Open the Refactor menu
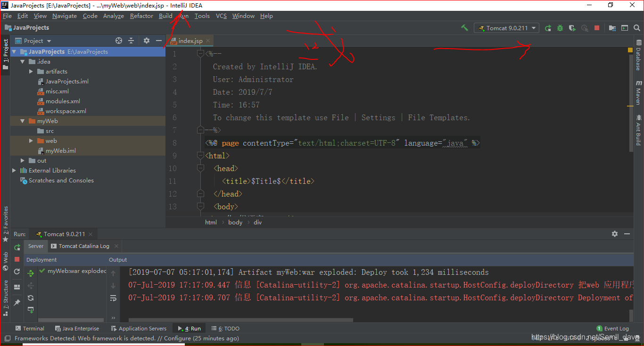This screenshot has height=346, width=644. (141, 16)
